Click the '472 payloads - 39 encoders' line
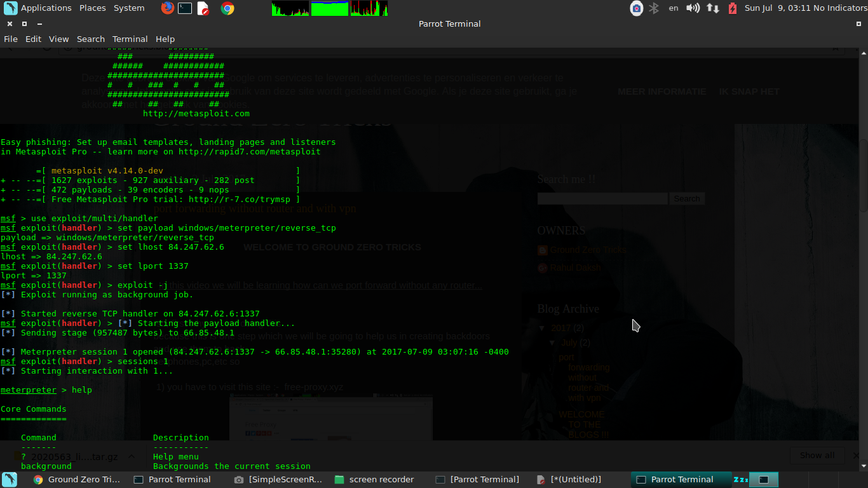 click(x=151, y=190)
